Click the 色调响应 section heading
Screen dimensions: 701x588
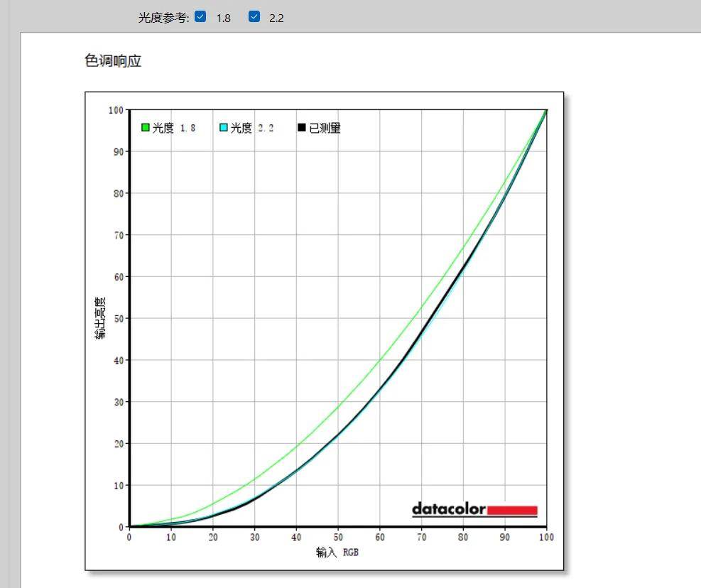coord(113,60)
